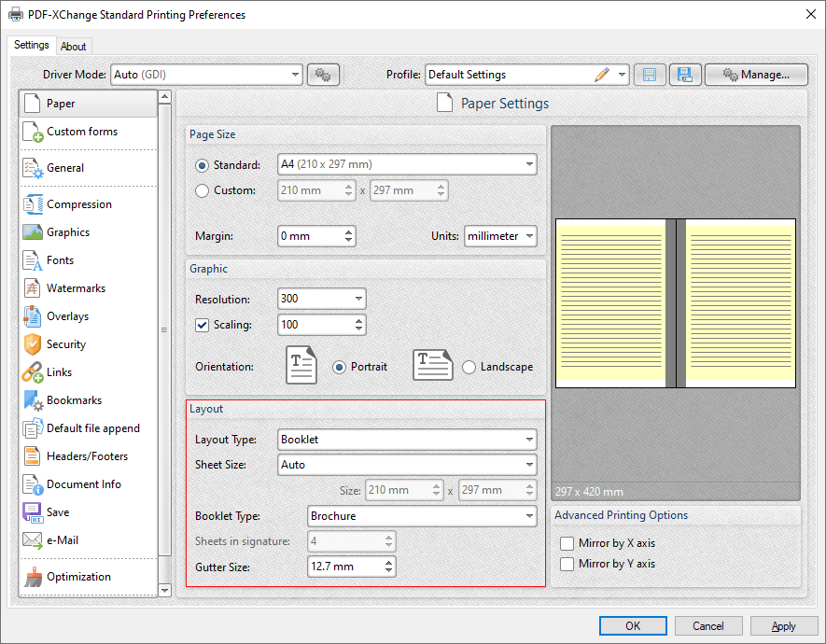Click the Driver Mode gear icon
826x644 pixels.
point(323,74)
